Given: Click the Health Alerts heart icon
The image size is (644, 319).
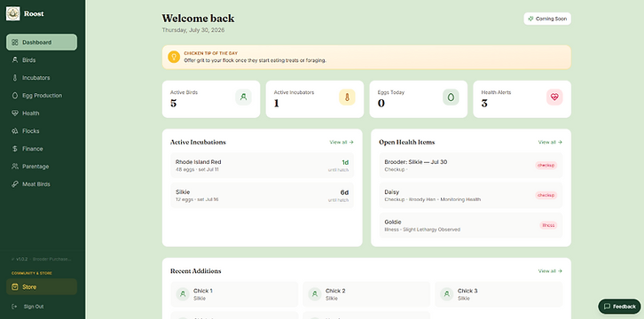Looking at the screenshot, I should (554, 97).
